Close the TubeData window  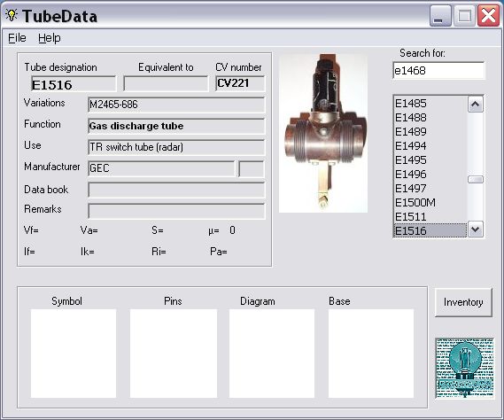pyautogui.click(x=488, y=16)
